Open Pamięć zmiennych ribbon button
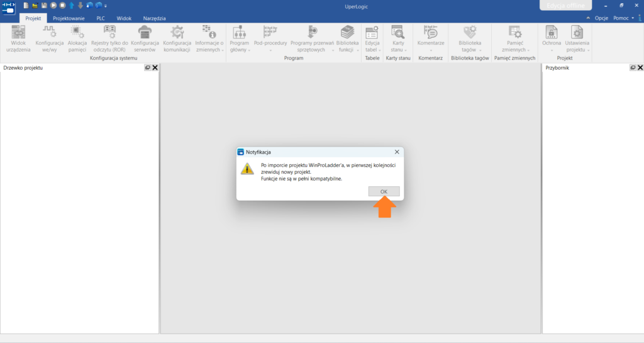644x343 pixels. pos(514,39)
